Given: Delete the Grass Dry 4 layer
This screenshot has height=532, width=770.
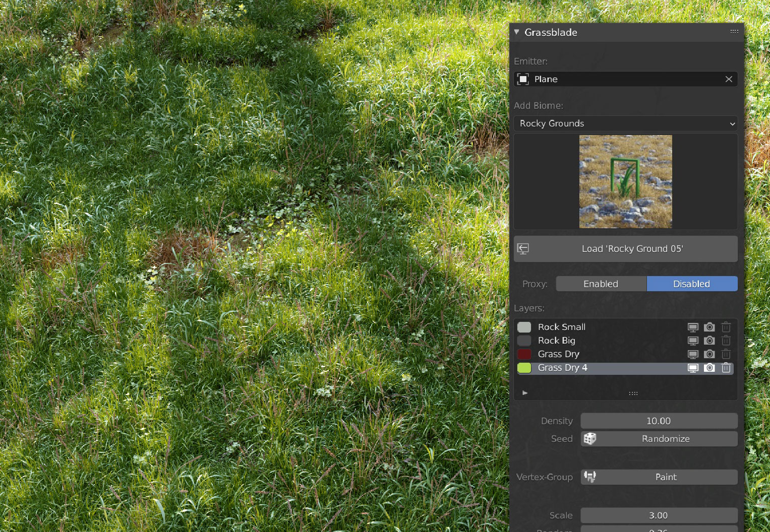Looking at the screenshot, I should click(x=726, y=368).
